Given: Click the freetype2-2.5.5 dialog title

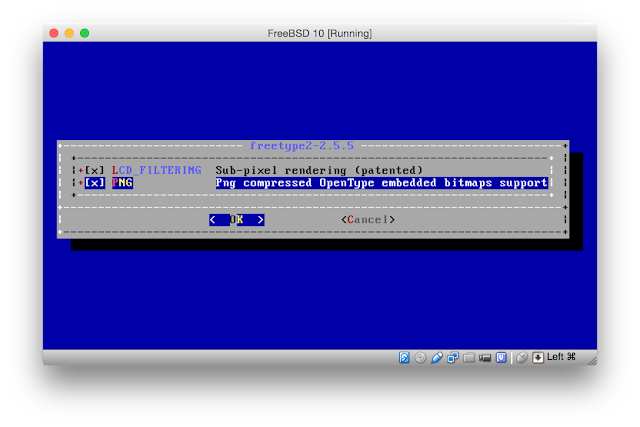Looking at the screenshot, I should tap(302, 146).
